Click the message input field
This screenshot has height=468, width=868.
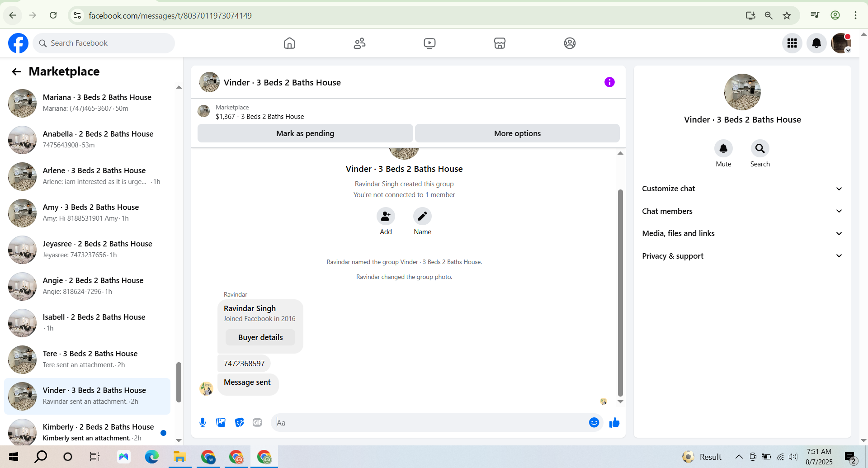pos(429,423)
